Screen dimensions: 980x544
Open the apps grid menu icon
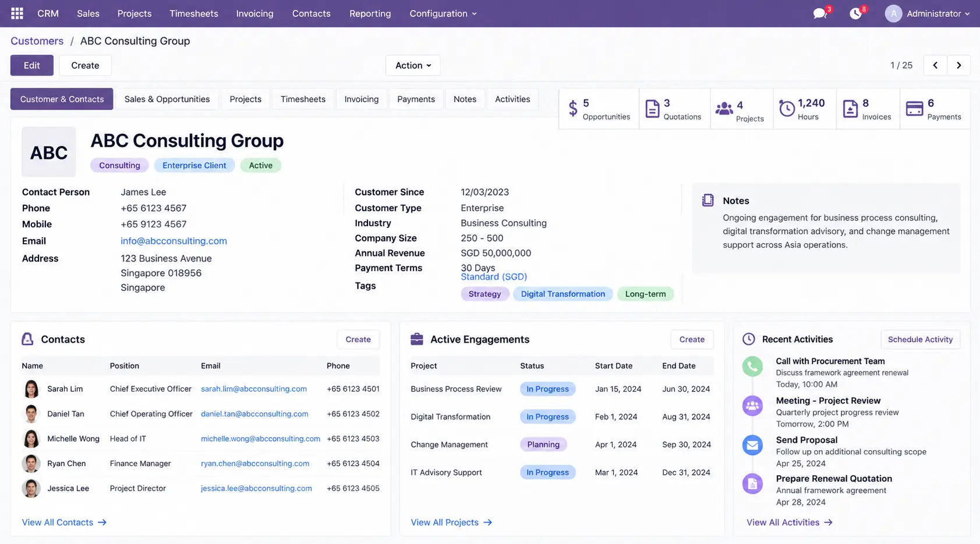pyautogui.click(x=17, y=13)
